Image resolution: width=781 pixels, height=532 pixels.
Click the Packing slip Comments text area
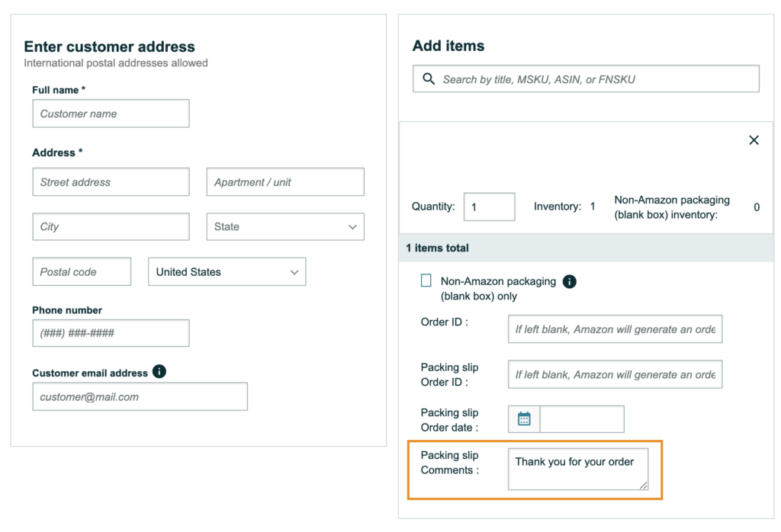[x=577, y=469]
